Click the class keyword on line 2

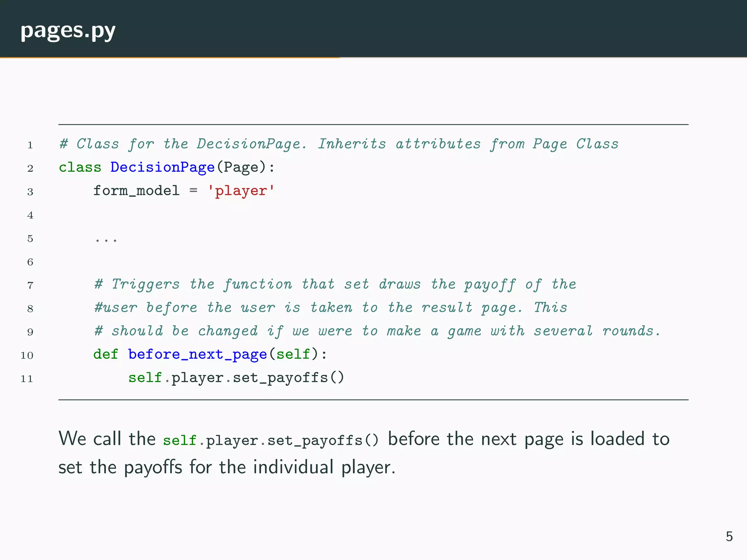pyautogui.click(x=80, y=167)
